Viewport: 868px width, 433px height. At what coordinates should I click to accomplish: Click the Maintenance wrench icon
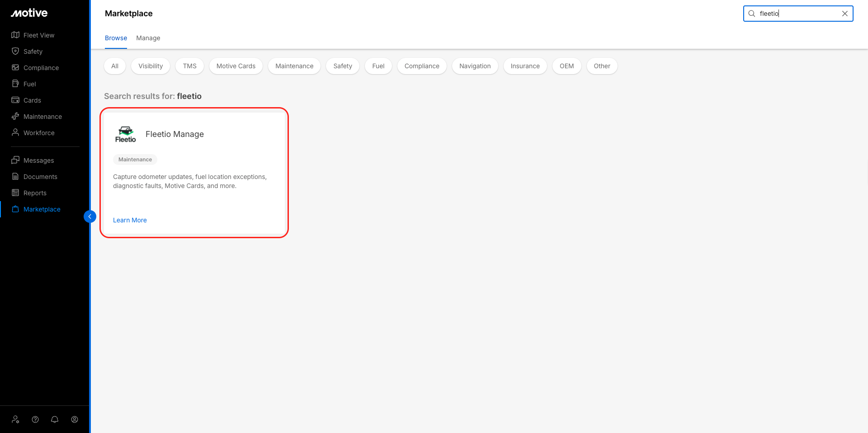15,116
